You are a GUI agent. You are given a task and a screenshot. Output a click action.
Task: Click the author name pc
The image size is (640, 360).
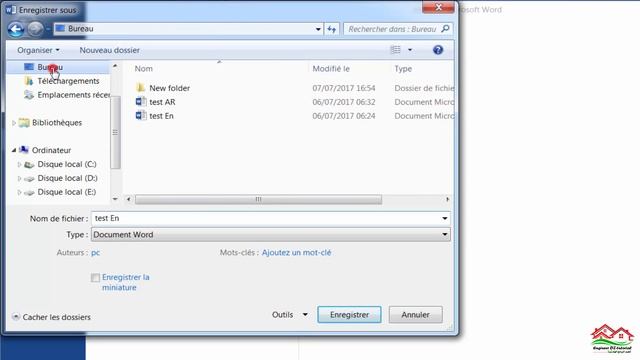coord(96,253)
